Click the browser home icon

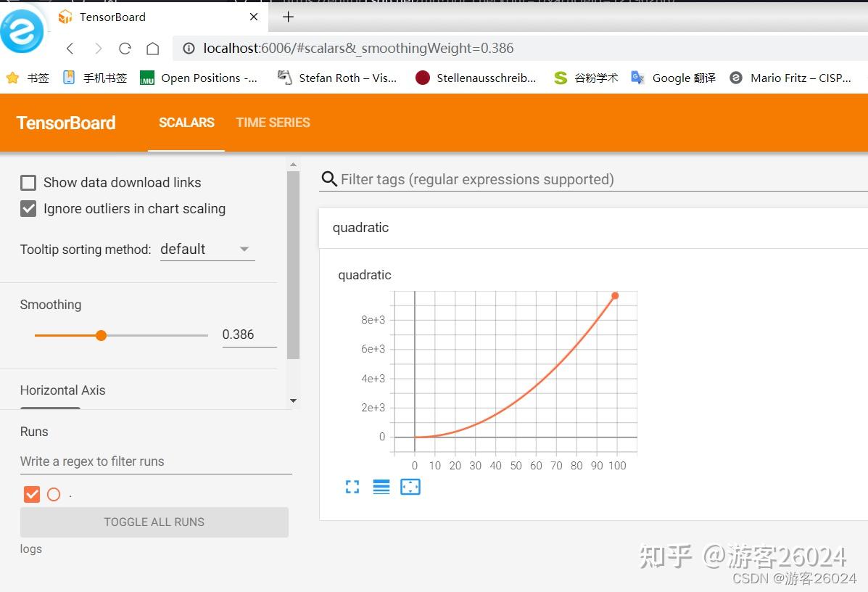(x=153, y=48)
